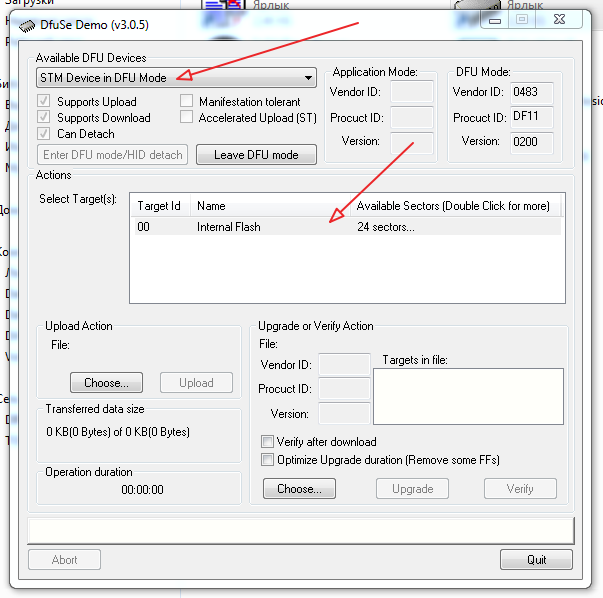
Task: Click the Upload button
Action: click(197, 383)
